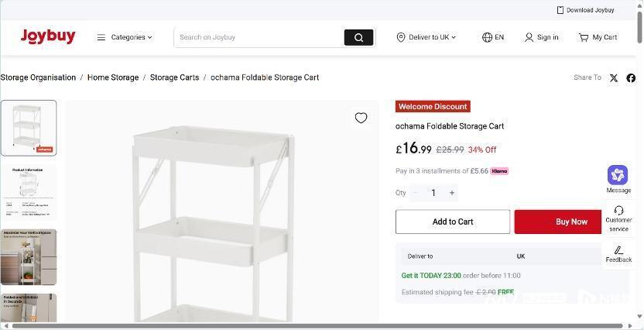Viewport: 644px width, 330px height.
Task: Open My Cart
Action: [598, 37]
